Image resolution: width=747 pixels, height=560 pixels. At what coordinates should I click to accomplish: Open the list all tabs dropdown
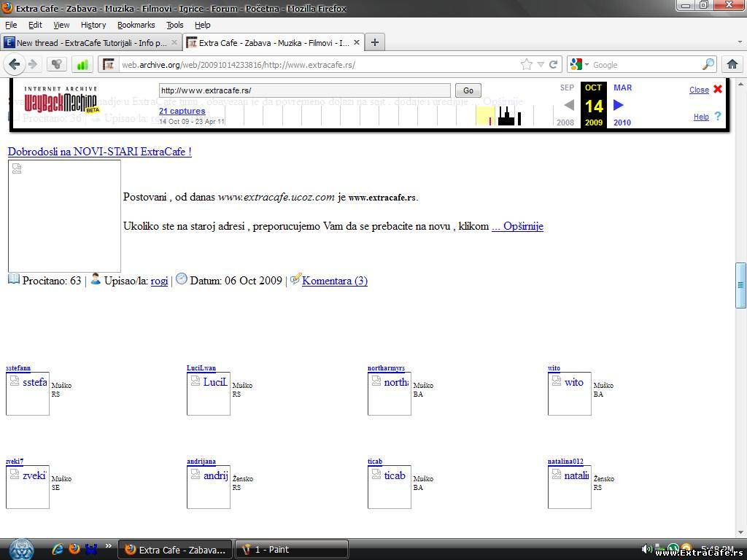[740, 42]
